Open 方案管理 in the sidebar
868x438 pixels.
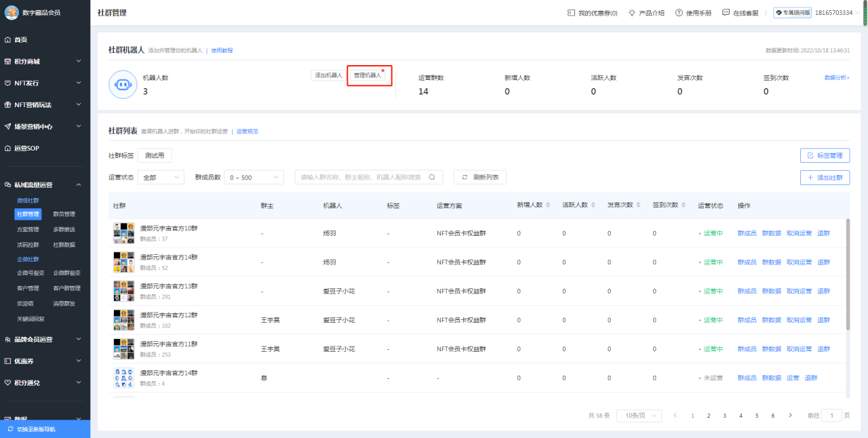point(28,229)
